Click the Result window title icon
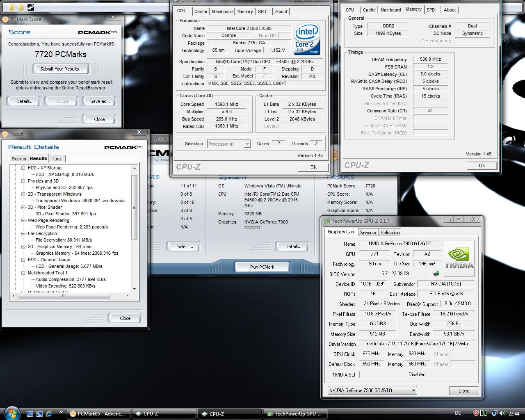525x420 pixels. tap(5, 134)
